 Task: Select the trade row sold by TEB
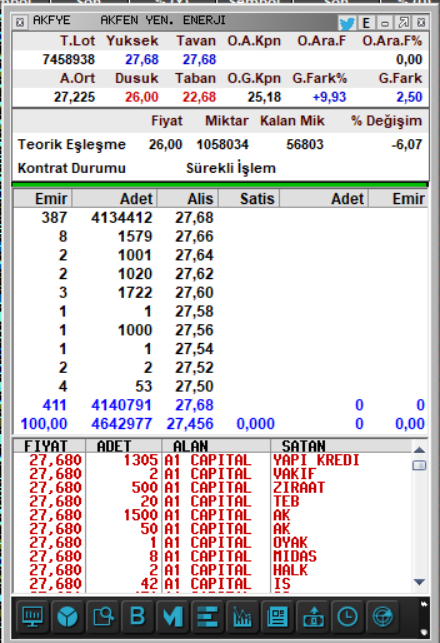tap(212, 501)
